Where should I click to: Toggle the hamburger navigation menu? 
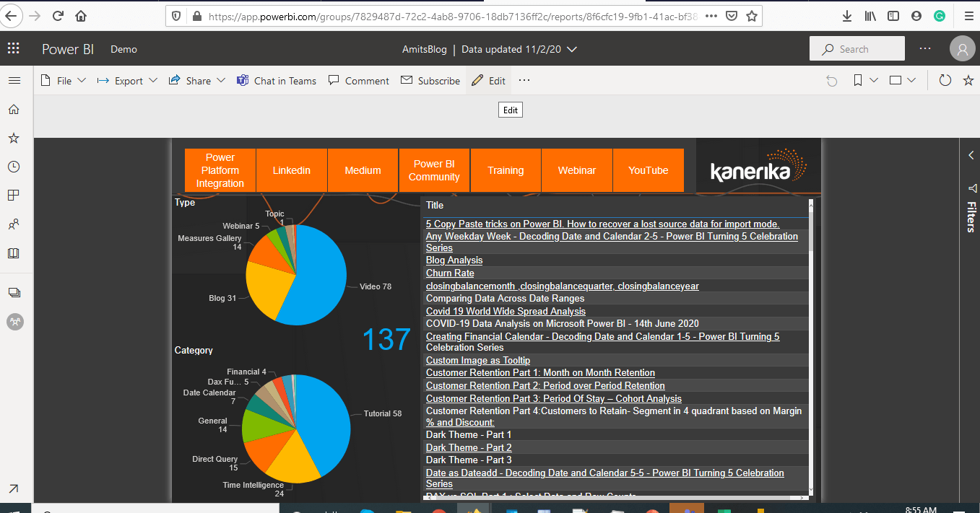pos(14,80)
